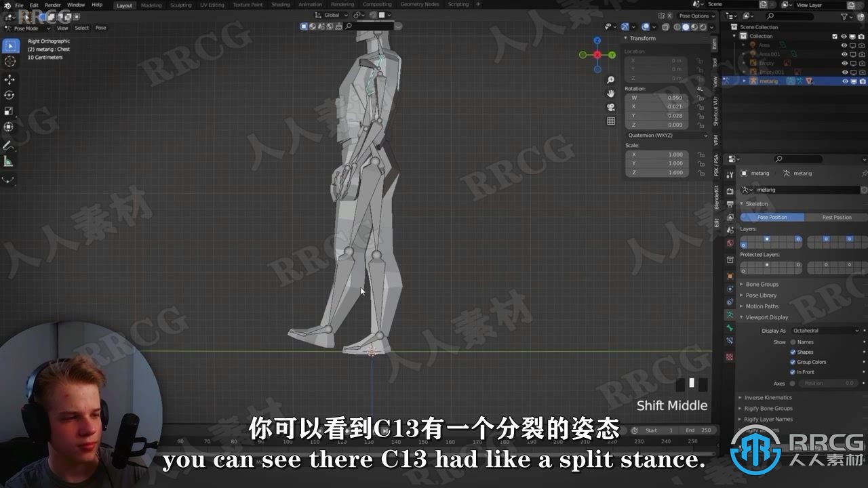Screen dimensions: 868x488
Task: Switch perspective/orthographic grid icon
Action: tap(611, 121)
